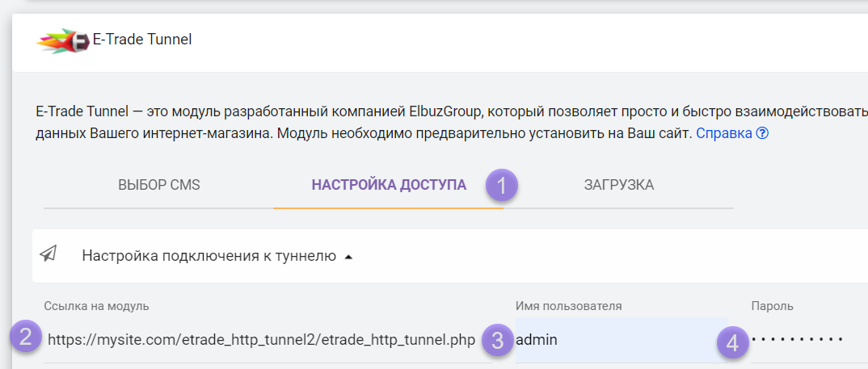Focus the module URL input field
The width and height of the screenshot is (868, 369).
coord(260,340)
